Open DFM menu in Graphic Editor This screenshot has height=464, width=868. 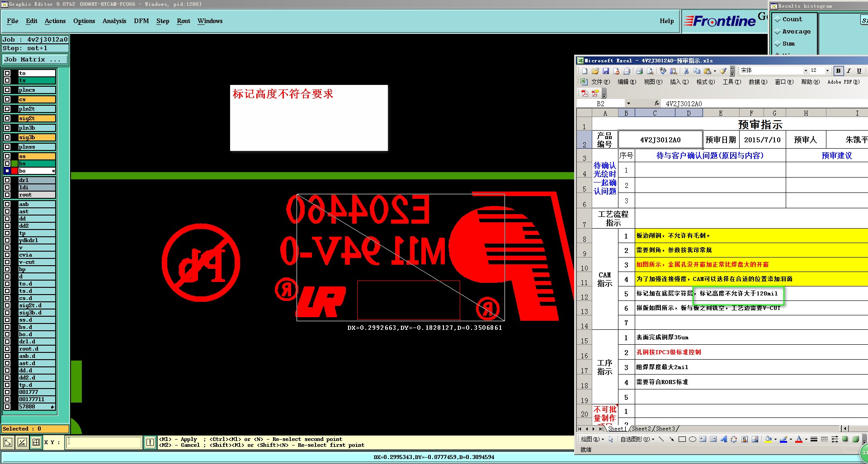[142, 21]
